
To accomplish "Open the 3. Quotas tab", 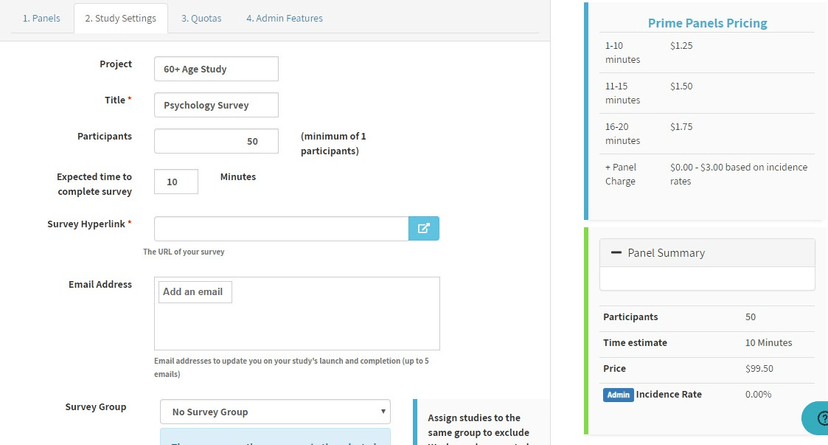I will [201, 18].
